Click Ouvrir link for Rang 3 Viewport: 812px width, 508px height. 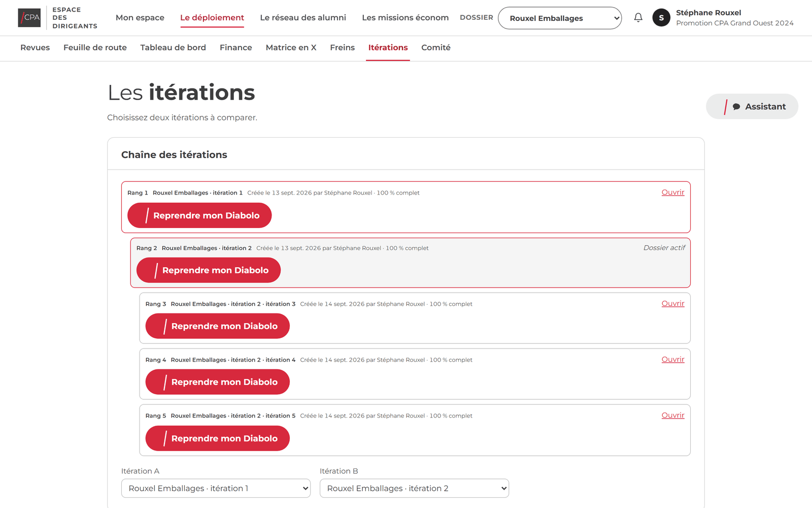[673, 304]
